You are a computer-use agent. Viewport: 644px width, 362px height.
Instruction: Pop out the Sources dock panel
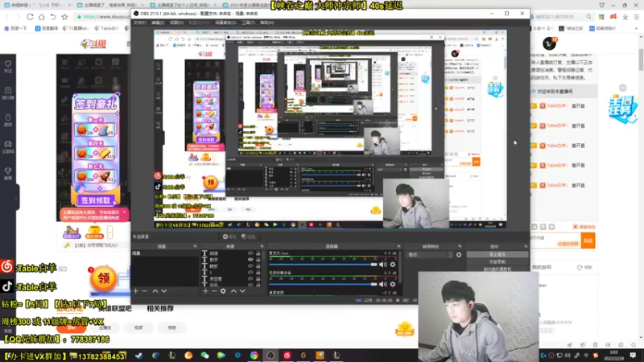click(262, 246)
